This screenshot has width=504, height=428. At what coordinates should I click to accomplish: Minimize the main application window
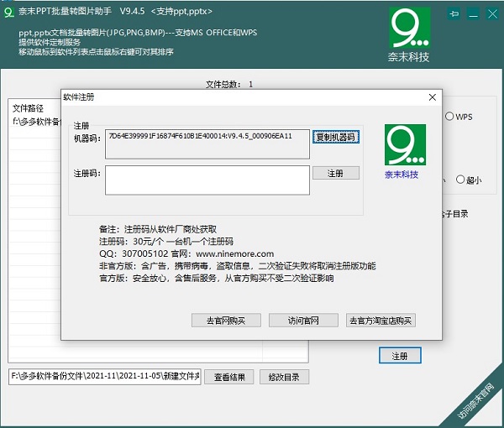(x=473, y=13)
